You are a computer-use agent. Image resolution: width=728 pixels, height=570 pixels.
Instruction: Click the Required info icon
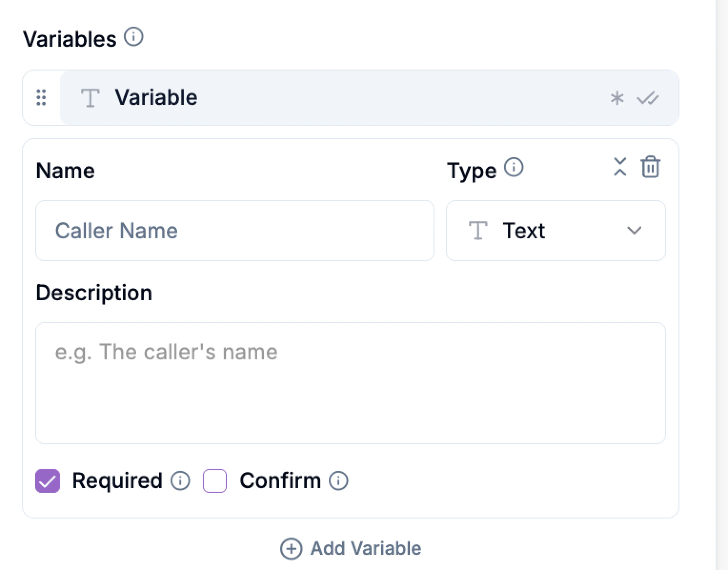tap(181, 481)
